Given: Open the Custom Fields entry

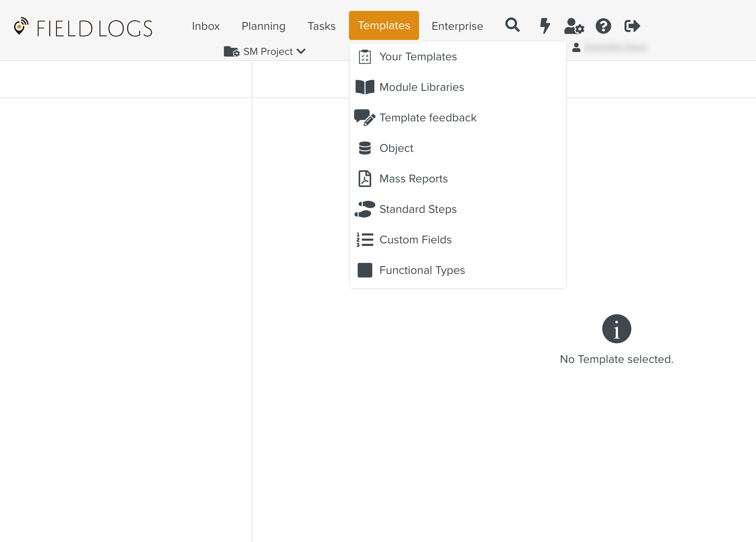Looking at the screenshot, I should [x=415, y=240].
